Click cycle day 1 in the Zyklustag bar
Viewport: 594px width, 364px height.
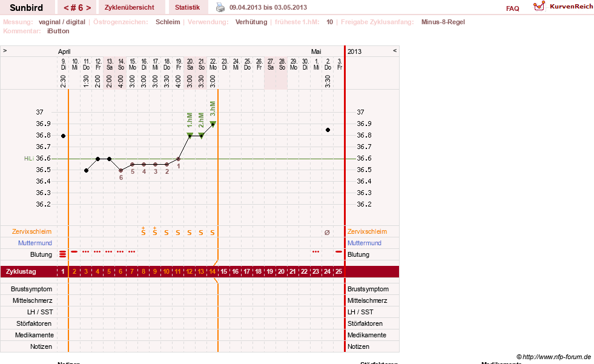63,271
